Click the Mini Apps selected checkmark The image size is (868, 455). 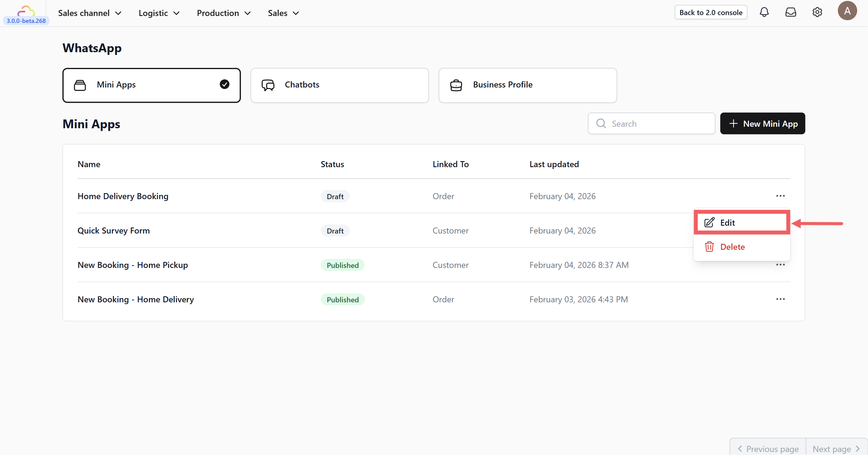tap(224, 84)
